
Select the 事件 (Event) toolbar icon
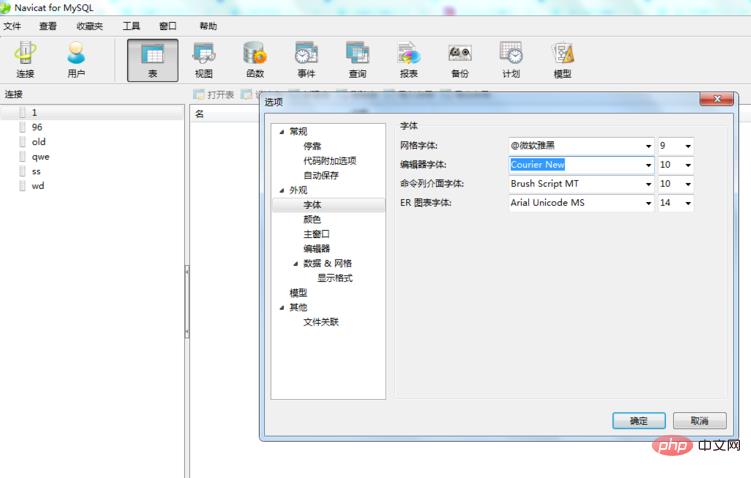[x=306, y=60]
